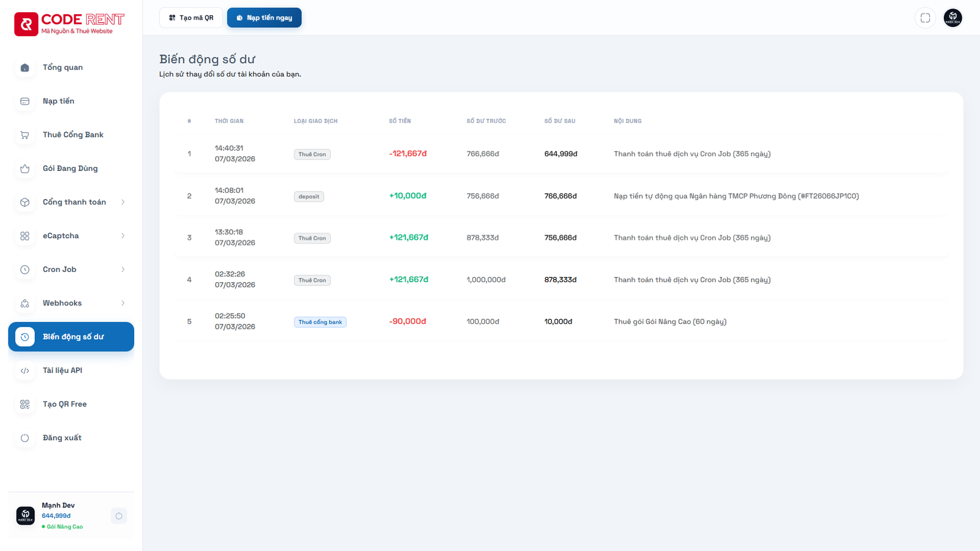This screenshot has width=980, height=551.
Task: Click the power icon beside Mạnh Dev
Action: pos(119,516)
